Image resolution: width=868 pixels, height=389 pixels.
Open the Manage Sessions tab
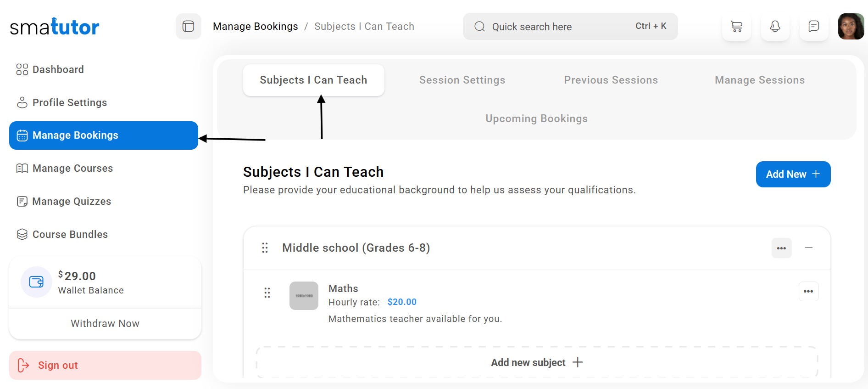click(x=759, y=80)
